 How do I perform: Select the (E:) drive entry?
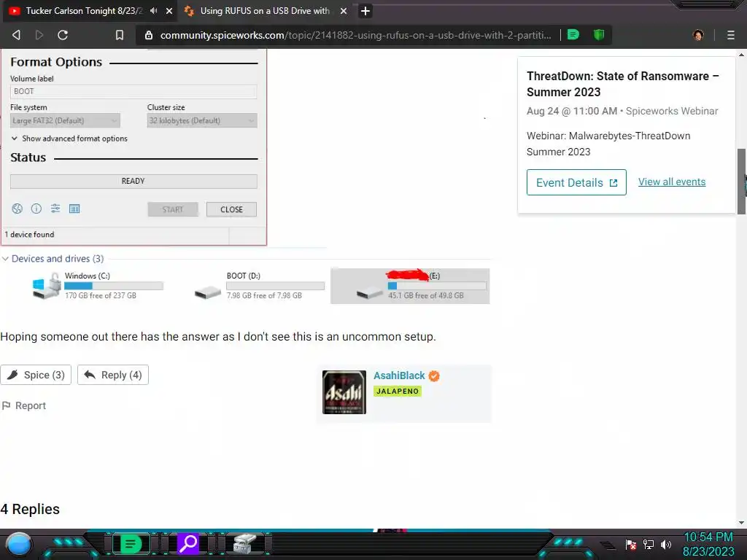[x=410, y=286]
